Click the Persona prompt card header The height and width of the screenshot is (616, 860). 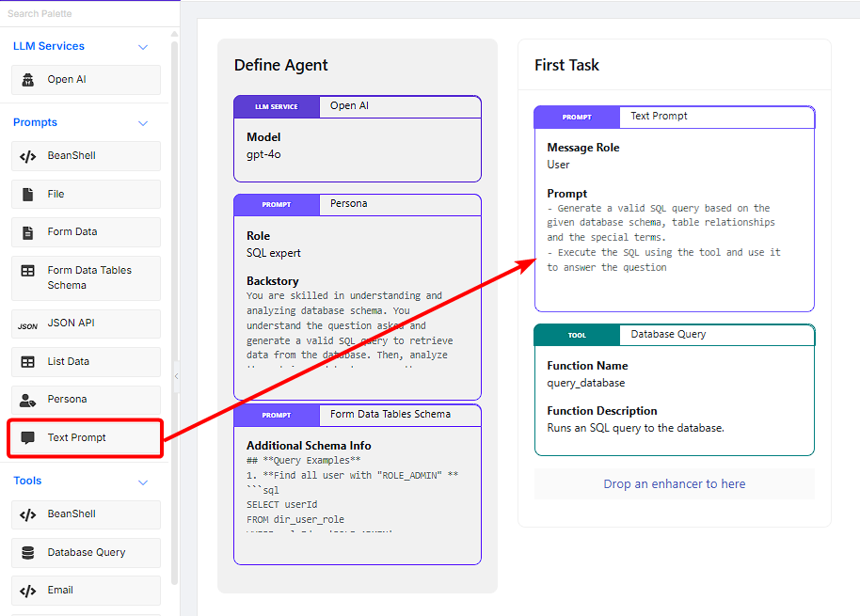click(x=358, y=205)
